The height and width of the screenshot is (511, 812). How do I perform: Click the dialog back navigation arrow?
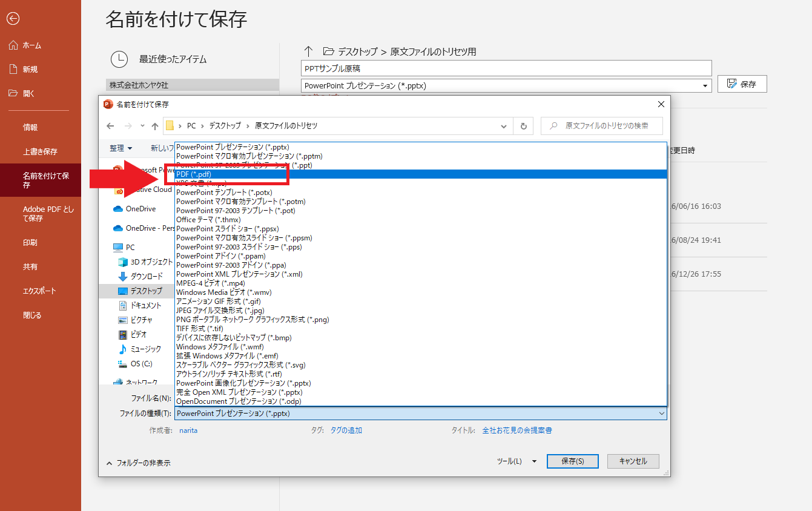tap(110, 126)
